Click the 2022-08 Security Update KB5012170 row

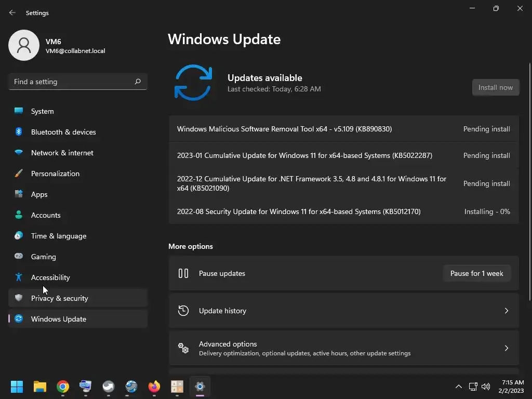pyautogui.click(x=344, y=211)
